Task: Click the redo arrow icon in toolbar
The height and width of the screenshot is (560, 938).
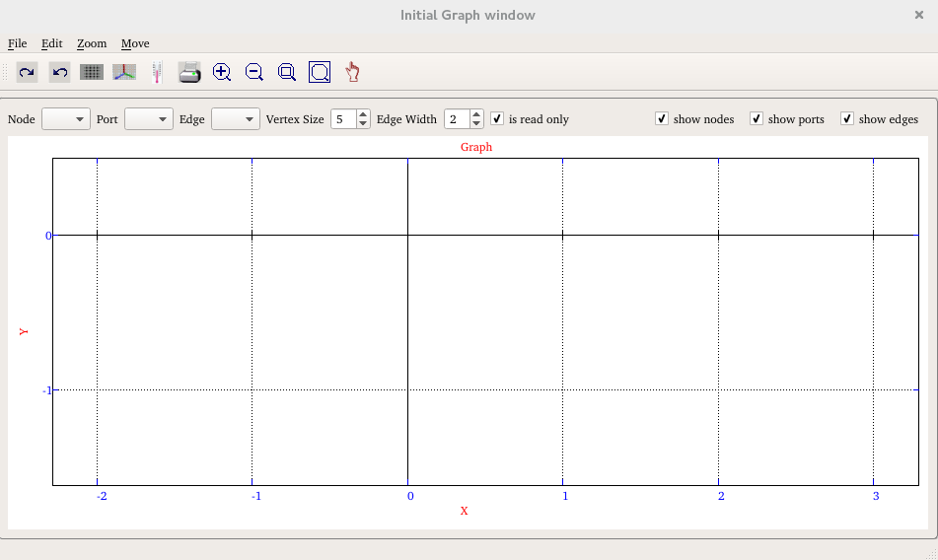Action: (x=28, y=72)
